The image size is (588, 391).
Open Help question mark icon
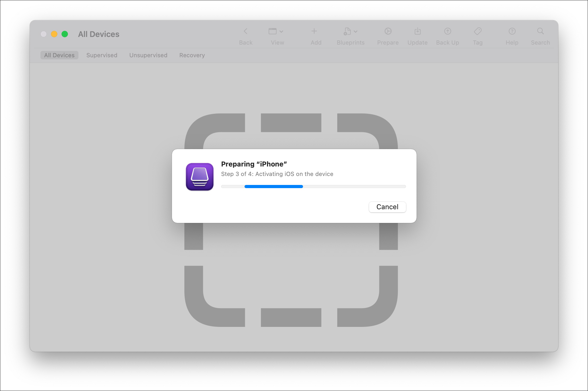(x=512, y=31)
